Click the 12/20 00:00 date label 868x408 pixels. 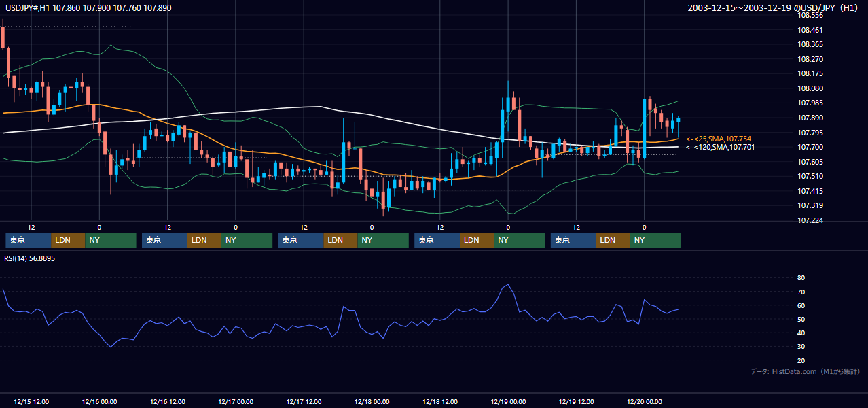point(645,401)
